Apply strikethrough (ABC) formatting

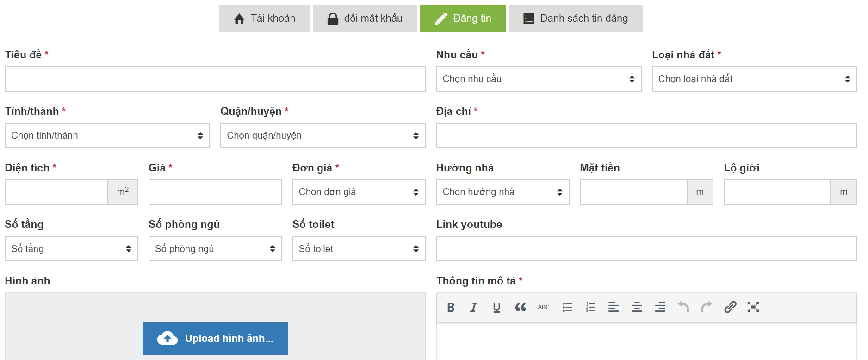[x=544, y=307]
